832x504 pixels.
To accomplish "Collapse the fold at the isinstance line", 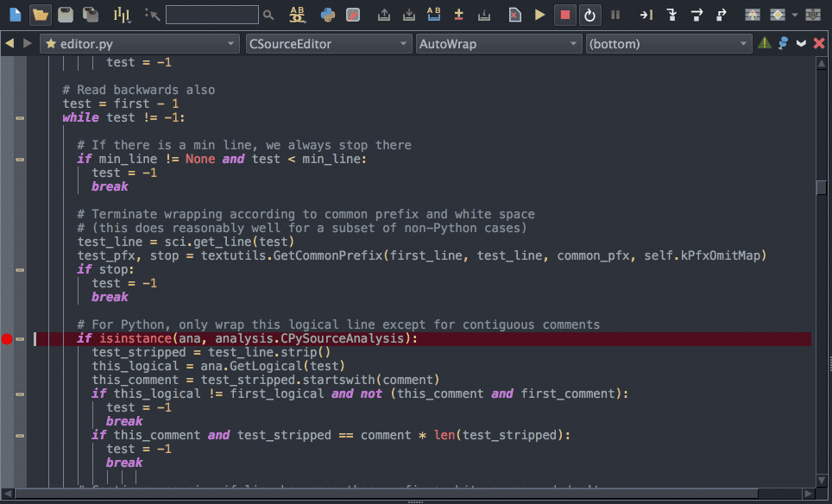I will 20,339.
